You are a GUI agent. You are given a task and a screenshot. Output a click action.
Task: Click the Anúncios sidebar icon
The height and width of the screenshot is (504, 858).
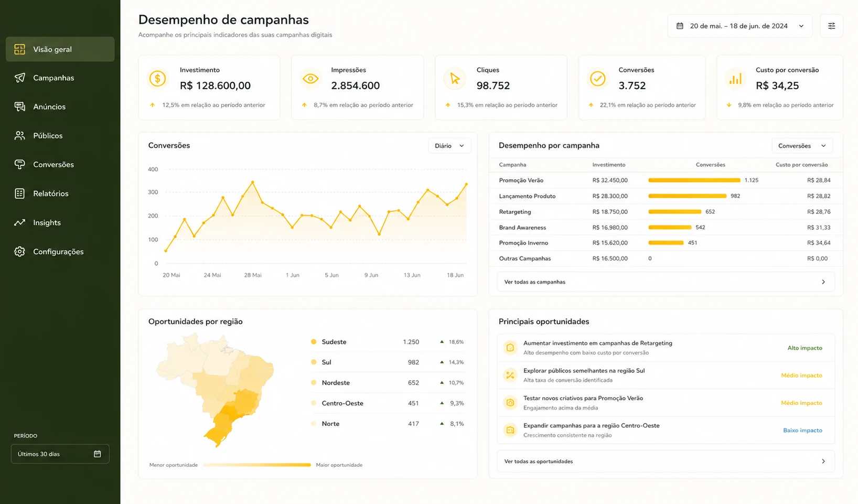click(x=19, y=106)
